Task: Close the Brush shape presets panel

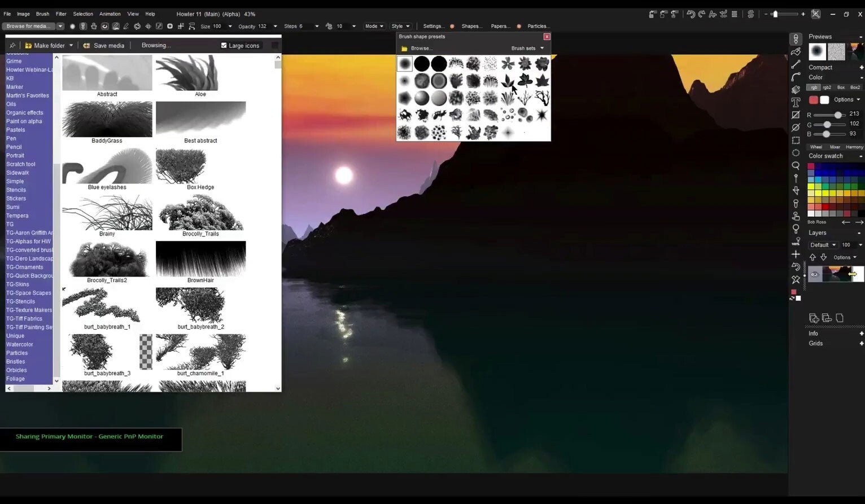Action: (x=547, y=37)
